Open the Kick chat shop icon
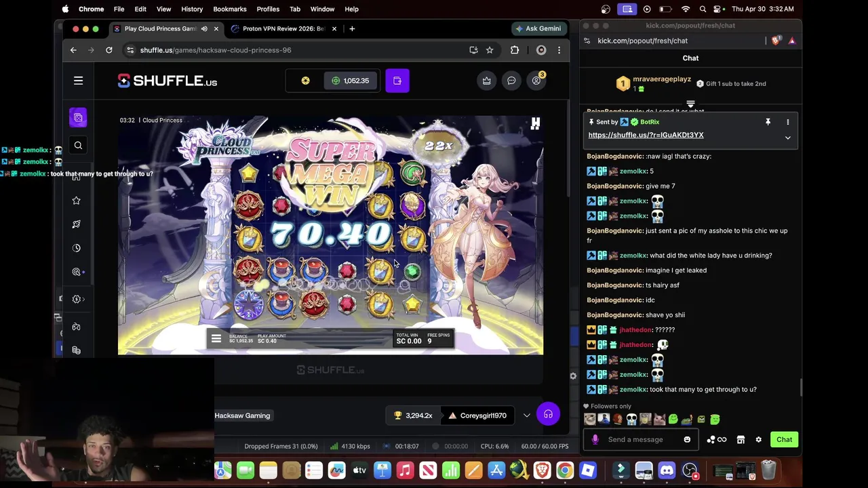The height and width of the screenshot is (488, 868). tap(741, 439)
